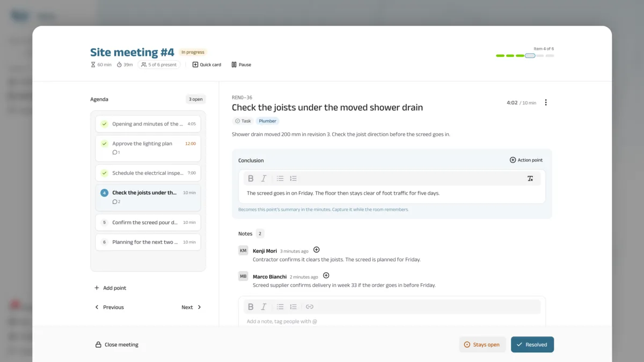Insert a link in the note editor
644x362 pixels.
pyautogui.click(x=309, y=307)
